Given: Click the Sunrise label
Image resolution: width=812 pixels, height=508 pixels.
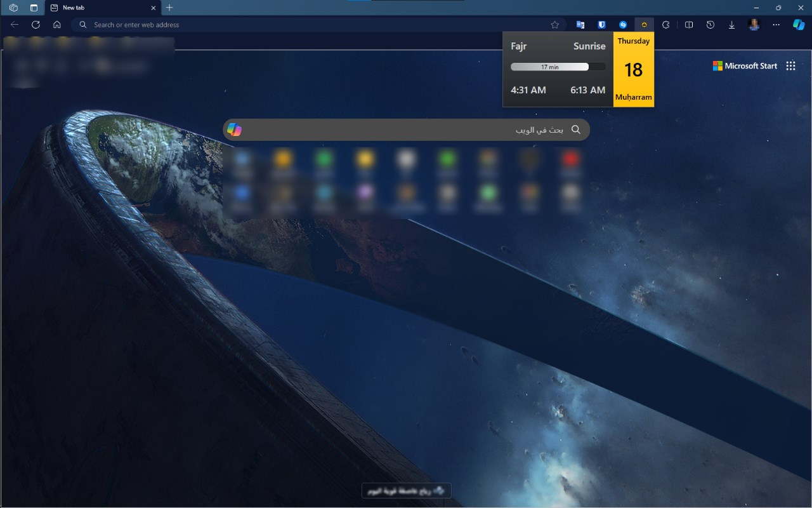Looking at the screenshot, I should tap(589, 46).
